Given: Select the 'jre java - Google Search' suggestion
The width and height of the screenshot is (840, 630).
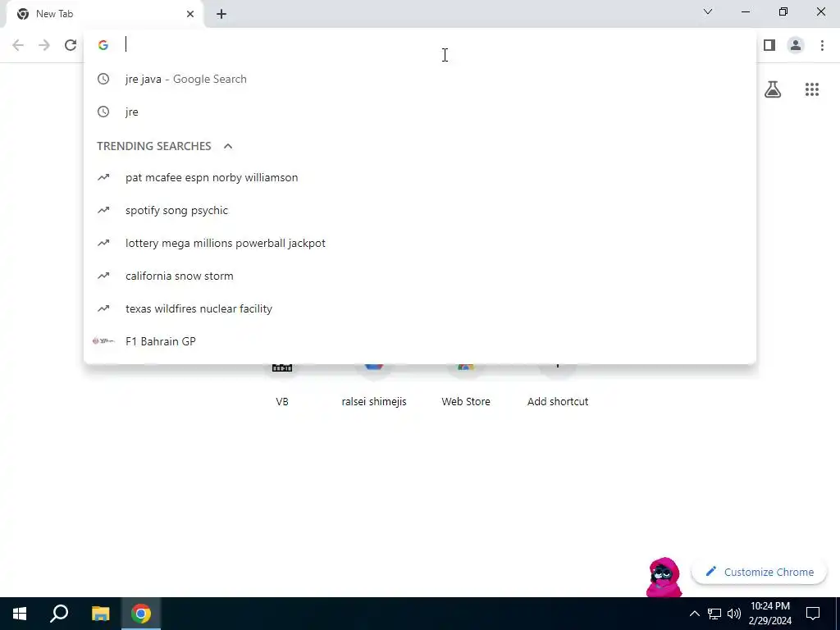Looking at the screenshot, I should click(x=420, y=79).
